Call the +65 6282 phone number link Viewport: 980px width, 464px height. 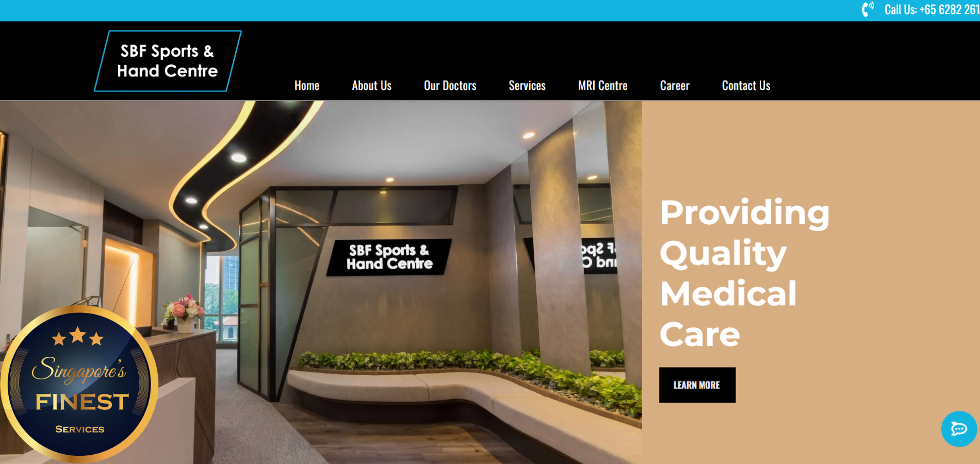[932, 9]
